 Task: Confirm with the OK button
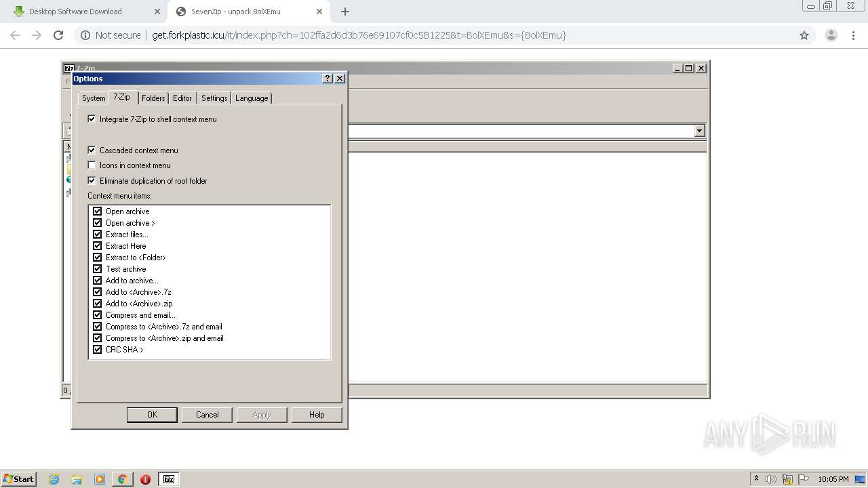[x=152, y=415]
